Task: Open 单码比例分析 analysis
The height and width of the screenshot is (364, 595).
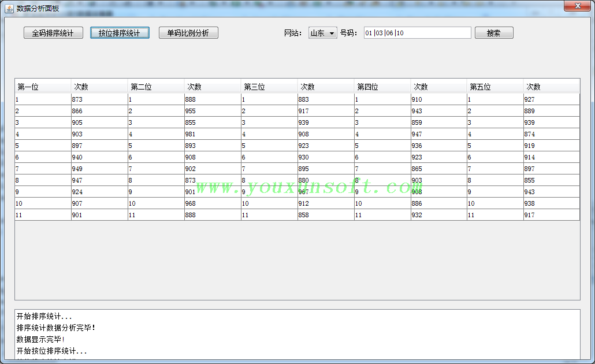Action: point(188,33)
